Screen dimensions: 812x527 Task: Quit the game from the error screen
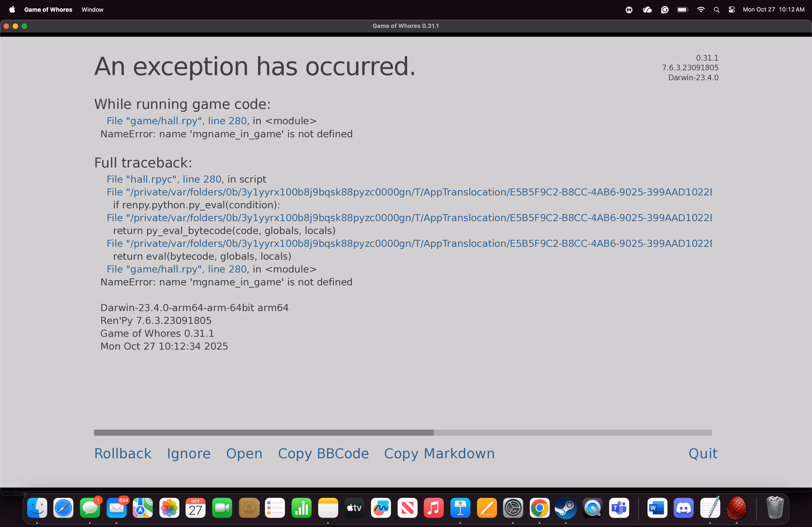(x=702, y=453)
